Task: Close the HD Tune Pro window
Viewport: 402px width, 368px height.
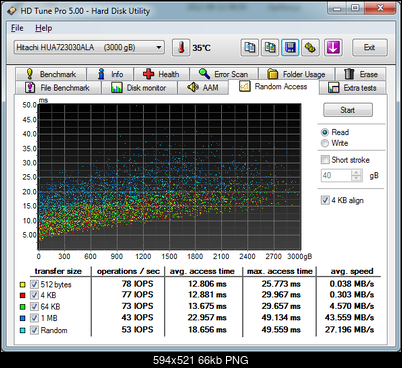Action: tap(381, 8)
